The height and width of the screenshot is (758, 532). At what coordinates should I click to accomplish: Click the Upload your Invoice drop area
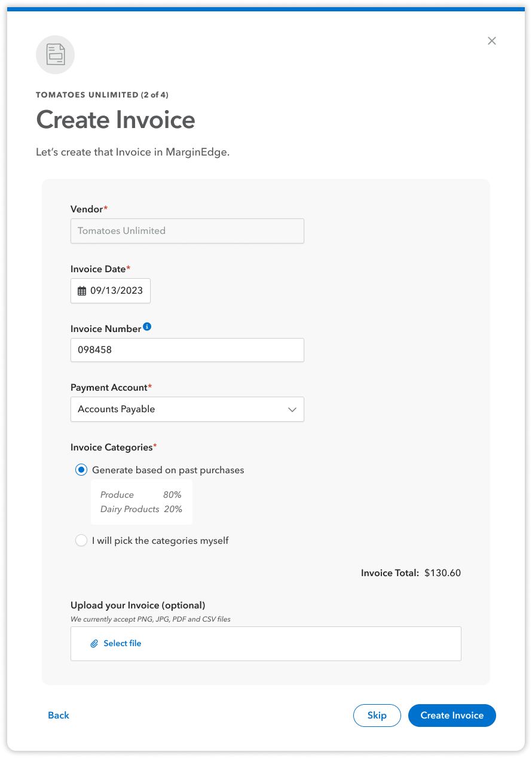[x=266, y=644]
